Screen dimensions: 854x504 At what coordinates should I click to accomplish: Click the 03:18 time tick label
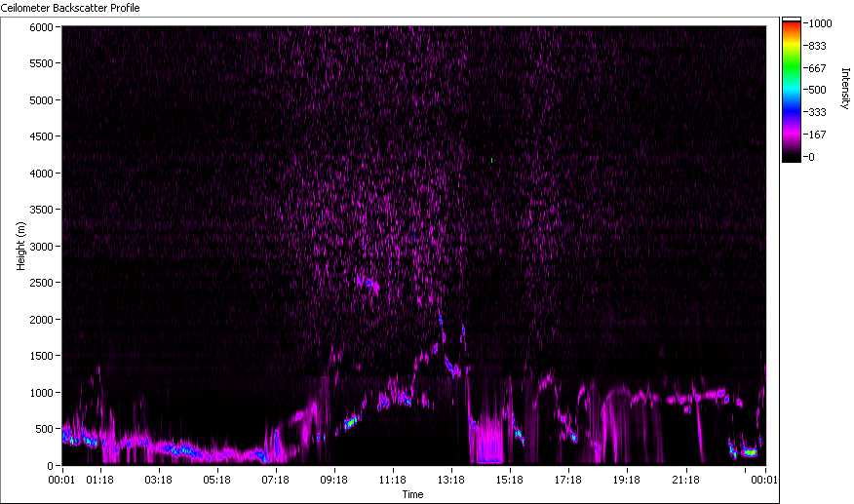click(x=159, y=480)
